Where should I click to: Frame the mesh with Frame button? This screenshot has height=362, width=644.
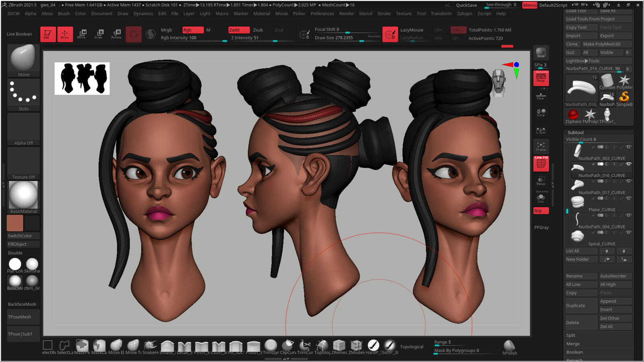pyautogui.click(x=541, y=147)
